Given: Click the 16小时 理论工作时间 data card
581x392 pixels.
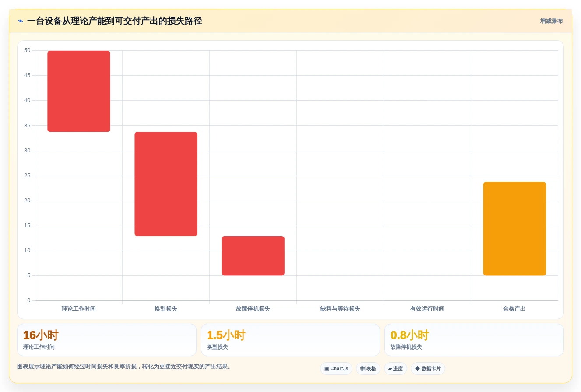Looking at the screenshot, I should tap(107, 340).
